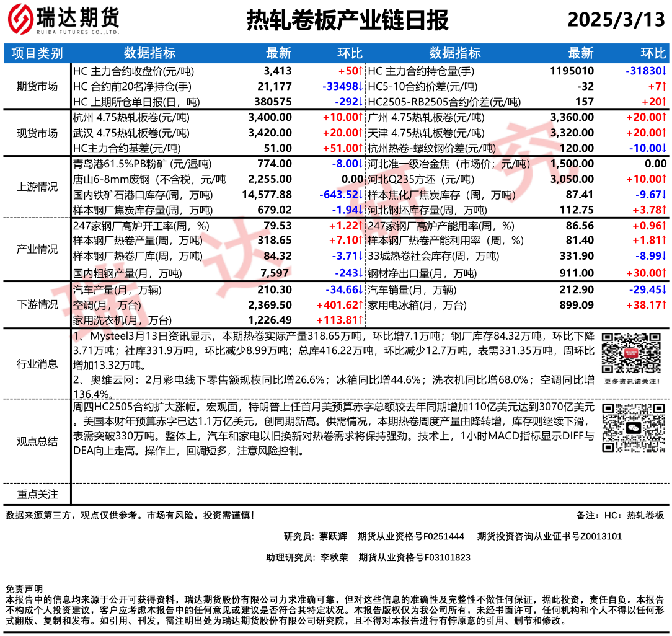This screenshot has height=636, width=672.
Task: Click the red basis change value +51.00
Action: [343, 149]
